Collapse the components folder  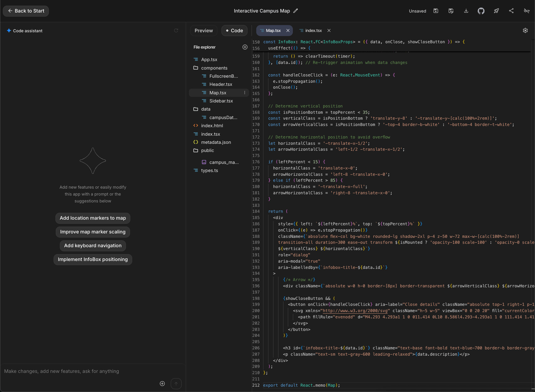coord(214,68)
